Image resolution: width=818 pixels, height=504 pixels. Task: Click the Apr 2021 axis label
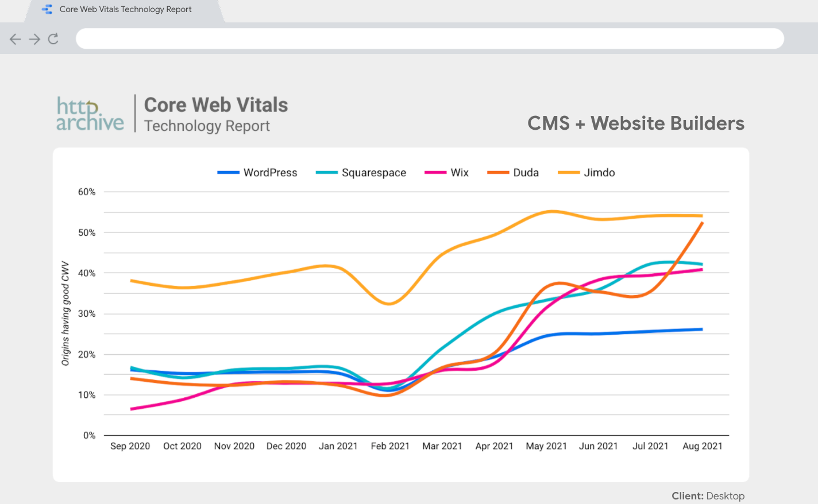(x=494, y=446)
